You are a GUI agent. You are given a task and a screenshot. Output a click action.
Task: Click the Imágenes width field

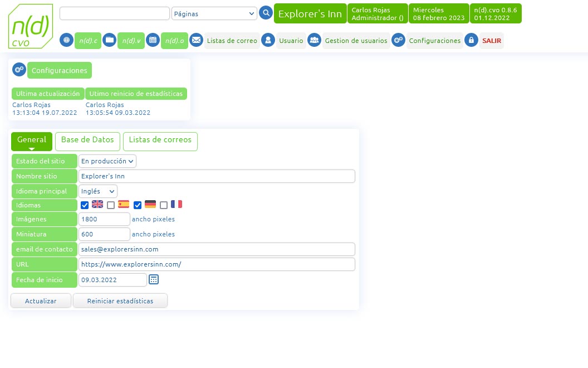pos(104,219)
